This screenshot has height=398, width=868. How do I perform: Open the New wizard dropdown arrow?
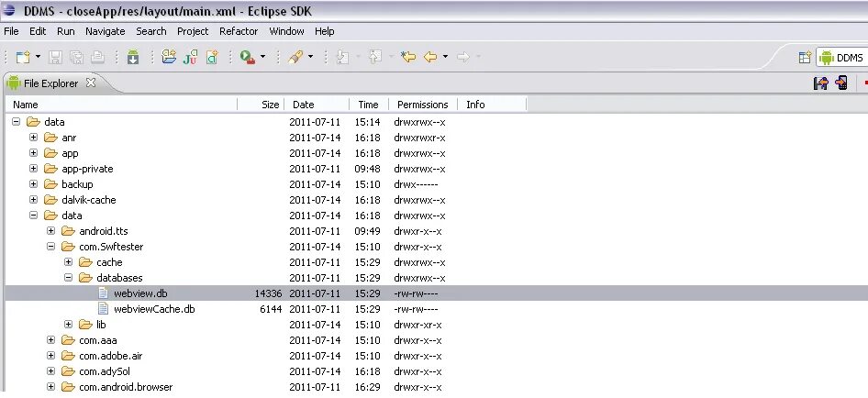coord(38,57)
